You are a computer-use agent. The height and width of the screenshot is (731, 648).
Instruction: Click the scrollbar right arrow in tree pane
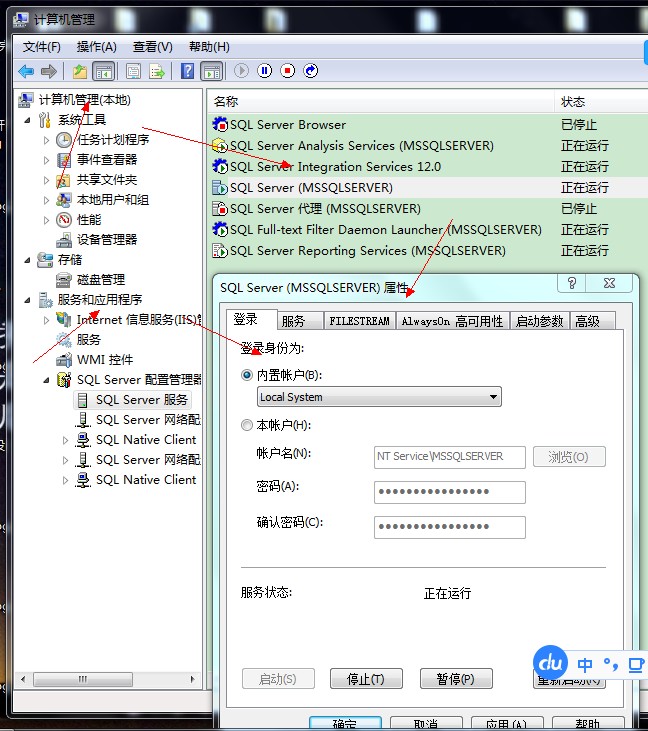click(x=193, y=679)
